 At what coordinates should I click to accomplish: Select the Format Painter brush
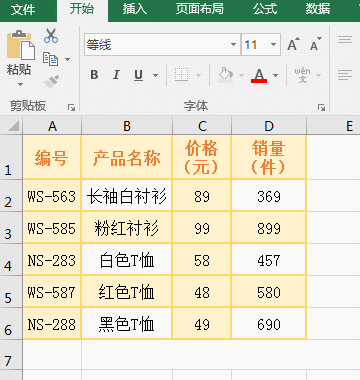[52, 81]
